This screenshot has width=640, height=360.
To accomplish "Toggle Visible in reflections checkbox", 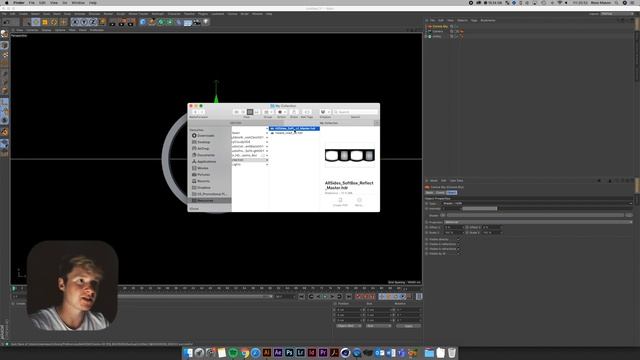I will click(x=458, y=244).
